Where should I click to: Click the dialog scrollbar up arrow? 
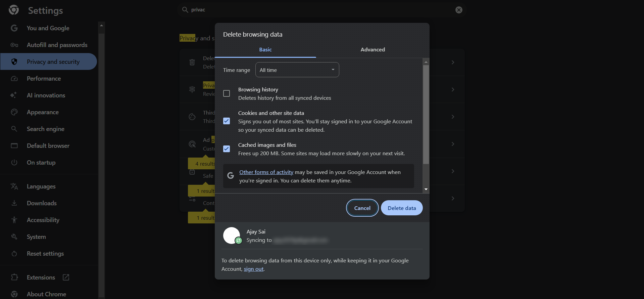426,62
